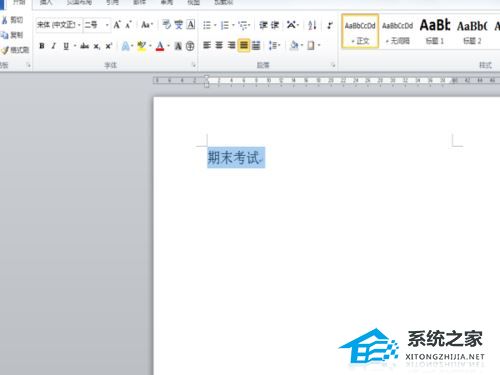Toggle Underline U formatting
Viewport: 500px width, 375px height.
(66, 46)
